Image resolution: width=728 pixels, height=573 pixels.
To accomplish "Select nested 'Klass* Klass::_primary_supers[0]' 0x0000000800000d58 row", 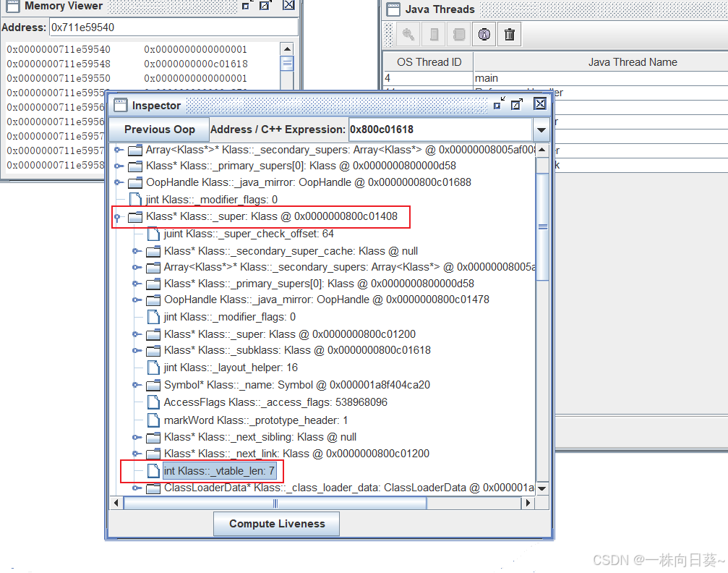I will [319, 284].
